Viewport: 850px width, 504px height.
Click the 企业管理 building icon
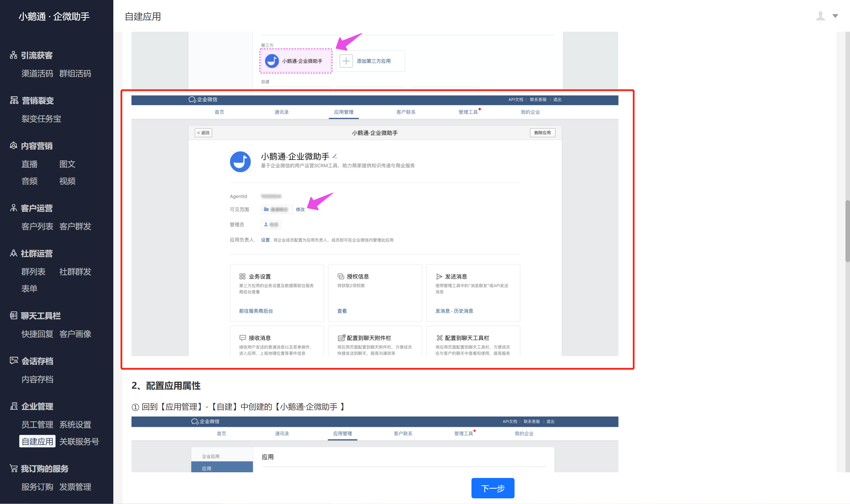14,406
